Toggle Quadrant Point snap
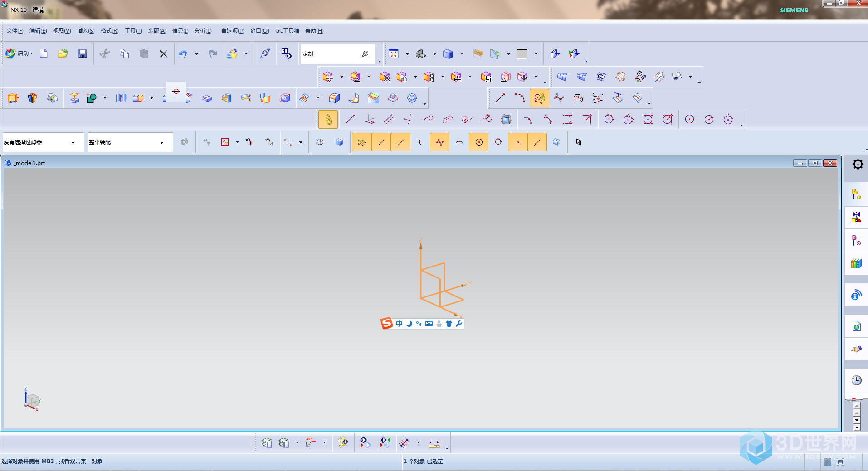868x471 pixels. (498, 142)
